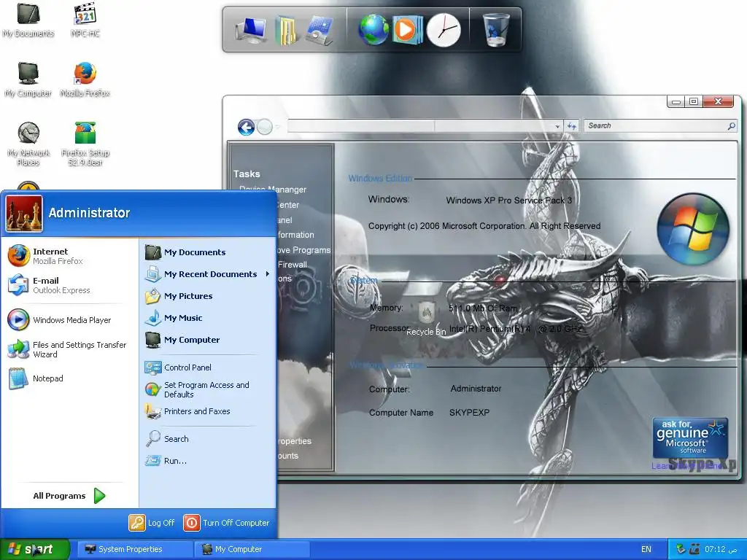Click the blueprint laptop icon in the dock
Image resolution: width=747 pixels, height=560 pixels.
pyautogui.click(x=319, y=29)
